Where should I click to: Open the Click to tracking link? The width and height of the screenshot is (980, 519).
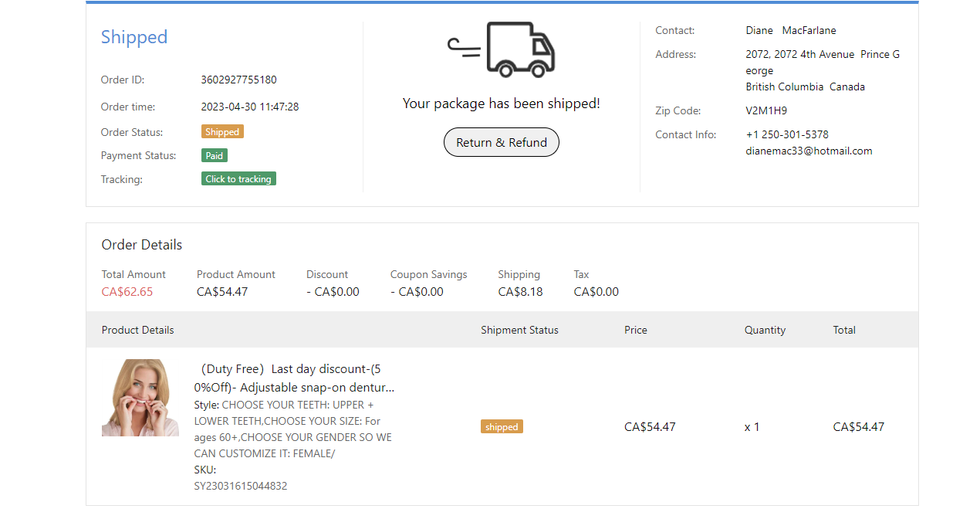tap(238, 179)
